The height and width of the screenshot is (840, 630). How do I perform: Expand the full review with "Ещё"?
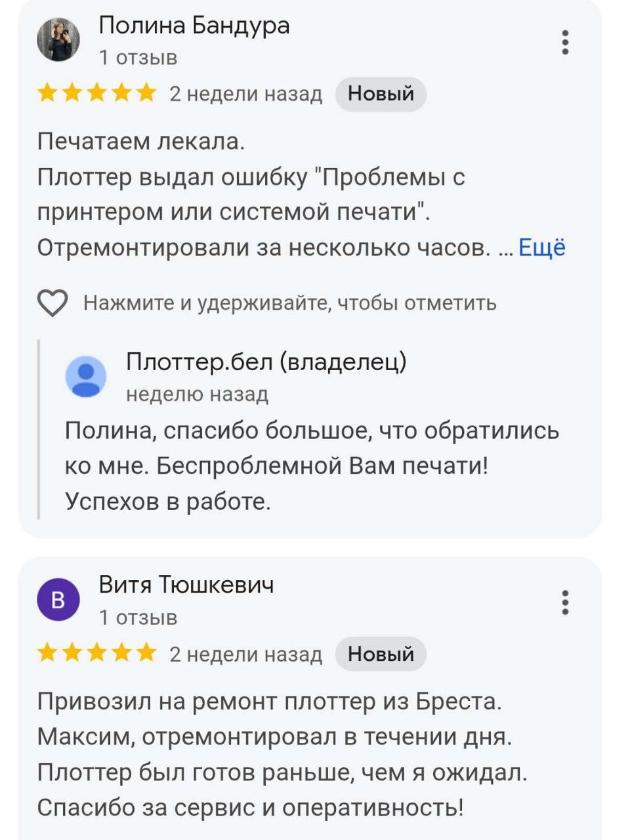[541, 247]
